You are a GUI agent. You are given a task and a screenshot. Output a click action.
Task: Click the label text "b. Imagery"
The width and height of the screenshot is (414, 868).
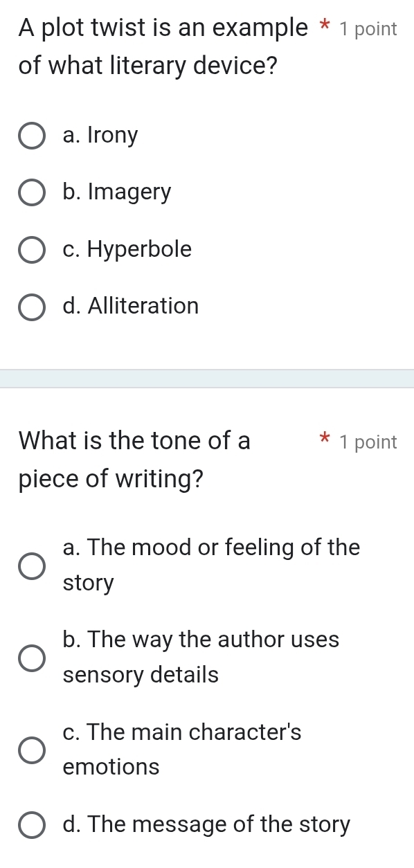click(116, 192)
